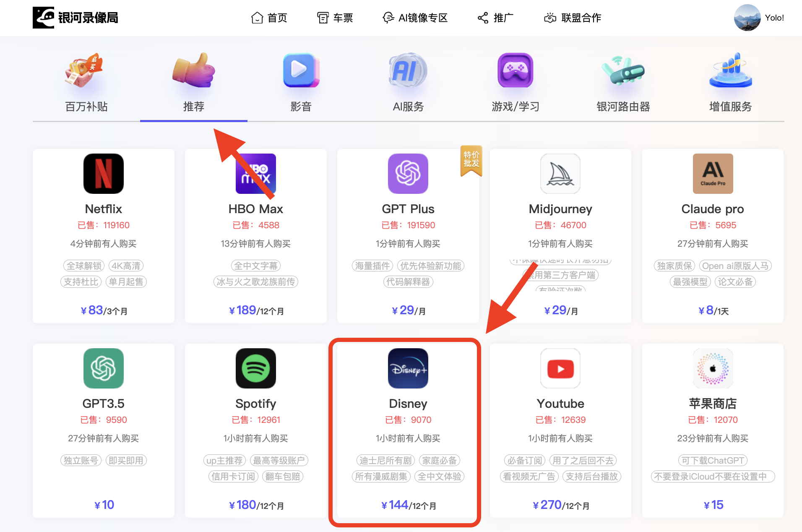The width and height of the screenshot is (802, 532).
Task: Open the Youtube product title
Action: 560,404
